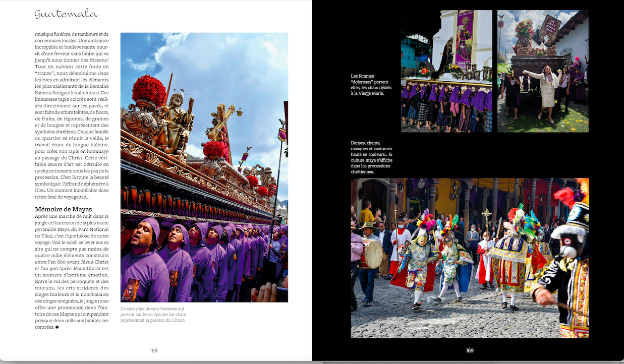Image resolution: width=624 pixels, height=364 pixels.
Task: Select the 'Mémoire de Mayas' section heading
Action: [x=63, y=209]
